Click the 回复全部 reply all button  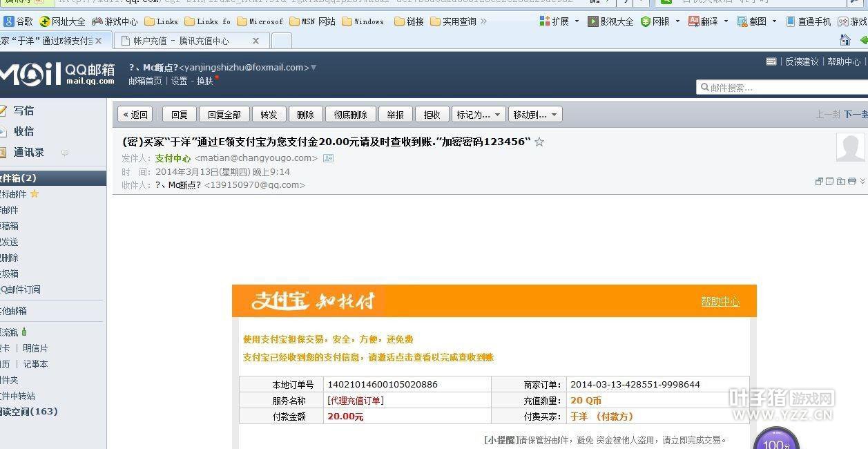(224, 115)
